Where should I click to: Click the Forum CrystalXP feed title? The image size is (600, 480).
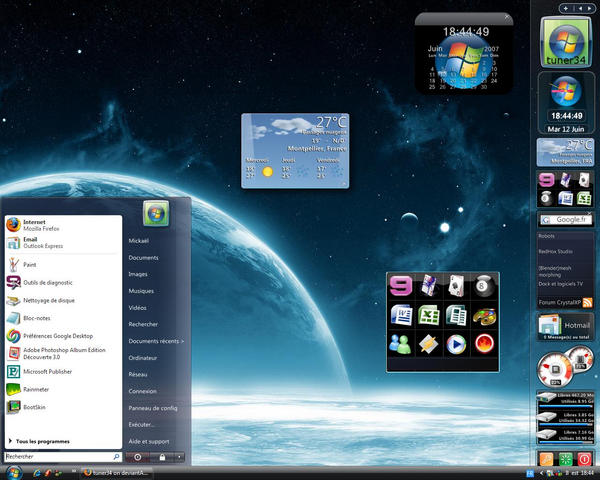pyautogui.click(x=559, y=302)
